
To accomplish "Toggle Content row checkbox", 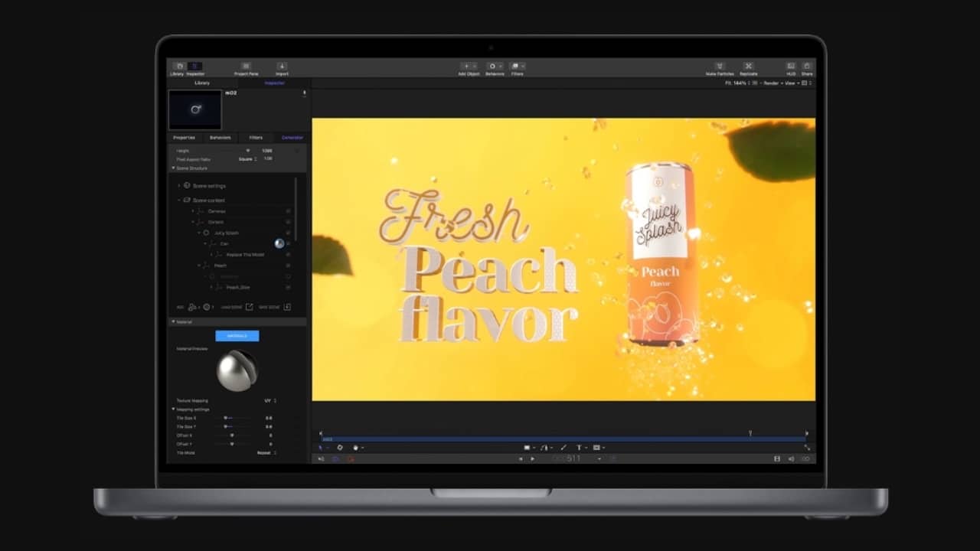I will point(289,222).
